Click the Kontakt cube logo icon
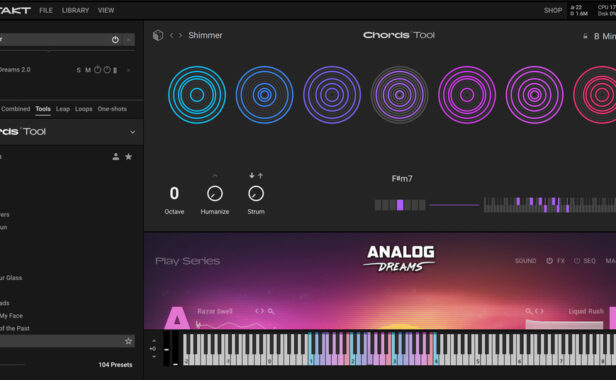Screen dimensions: 616x380 click(x=158, y=35)
